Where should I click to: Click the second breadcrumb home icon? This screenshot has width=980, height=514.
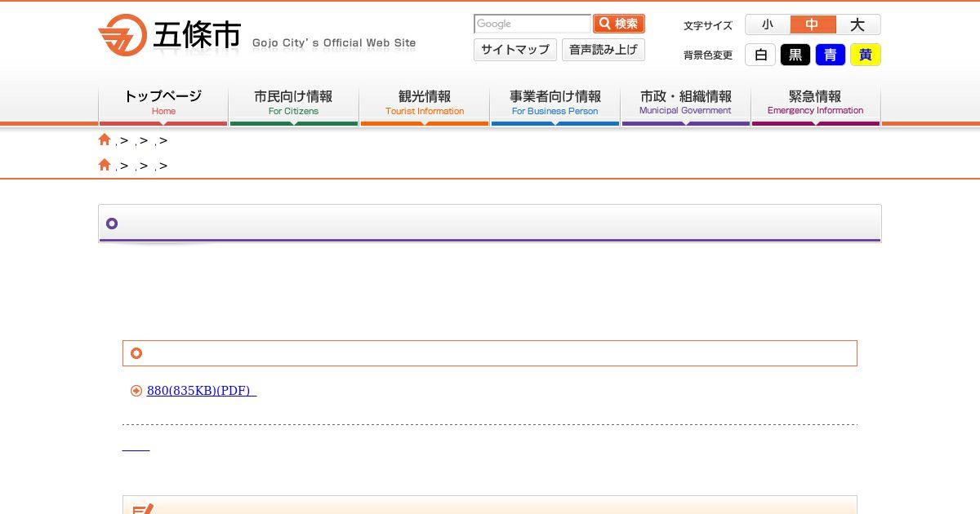pyautogui.click(x=105, y=165)
